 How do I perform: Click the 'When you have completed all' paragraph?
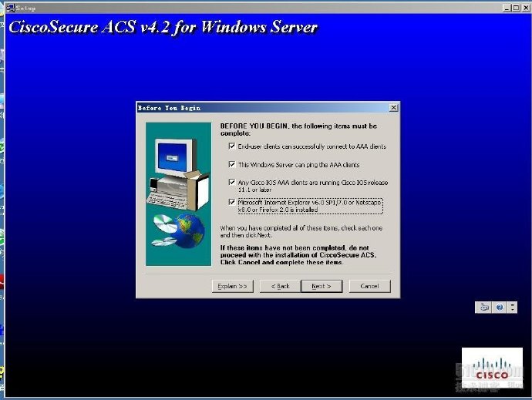coord(301,231)
